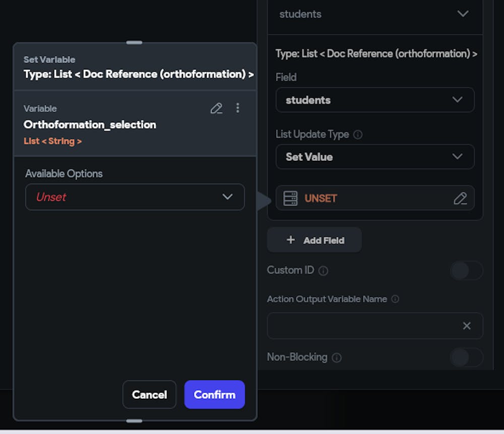Click the database icon beside UNSET
The width and height of the screenshot is (504, 434).
290,199
